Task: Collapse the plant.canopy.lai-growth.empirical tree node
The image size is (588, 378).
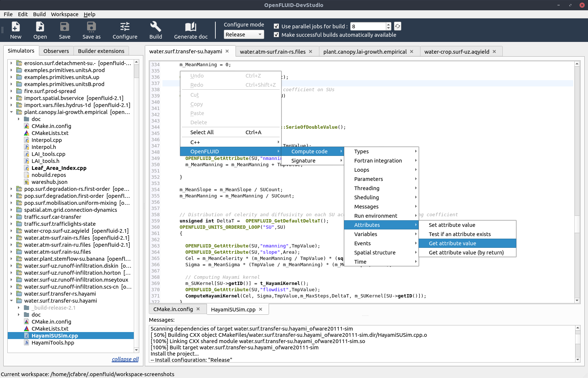Action: pos(11,112)
